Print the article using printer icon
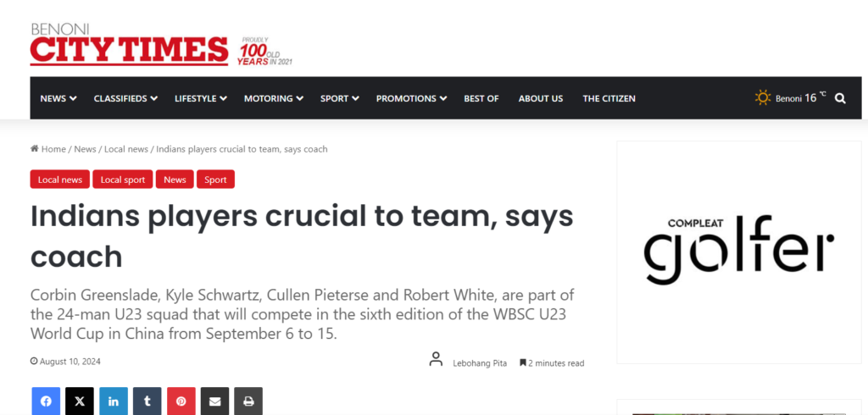 pyautogui.click(x=248, y=401)
